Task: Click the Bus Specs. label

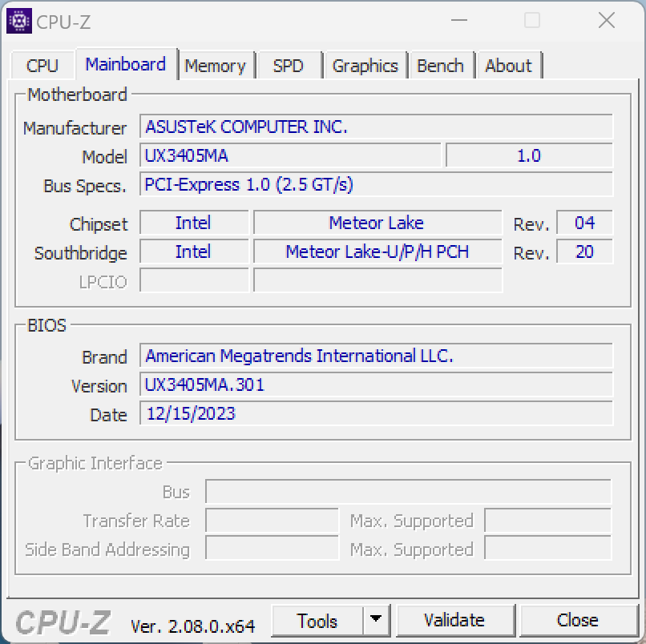Action: pyautogui.click(x=85, y=186)
